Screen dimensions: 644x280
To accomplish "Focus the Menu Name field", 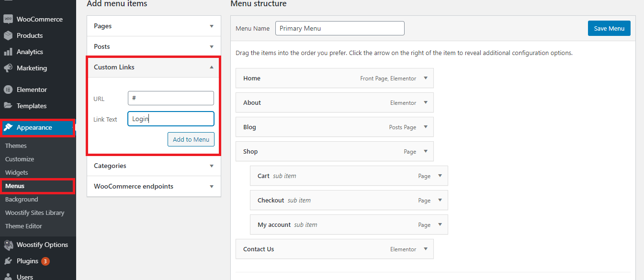I will [340, 28].
